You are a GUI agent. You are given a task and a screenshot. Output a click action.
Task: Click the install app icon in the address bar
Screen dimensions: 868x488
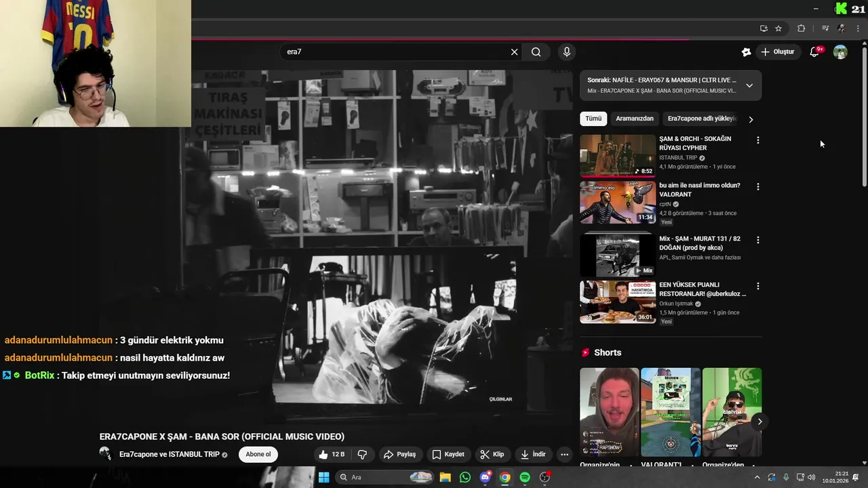764,28
